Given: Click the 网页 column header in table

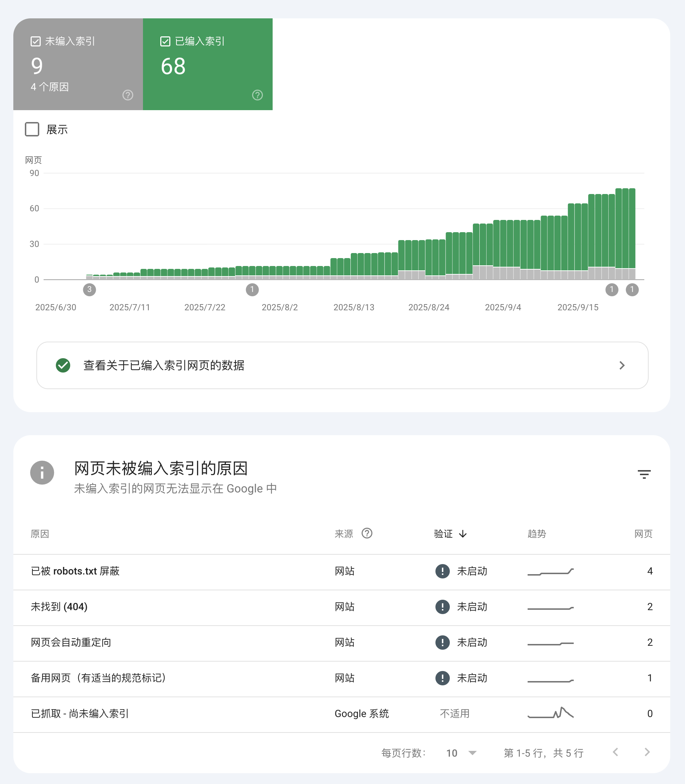Looking at the screenshot, I should [643, 534].
